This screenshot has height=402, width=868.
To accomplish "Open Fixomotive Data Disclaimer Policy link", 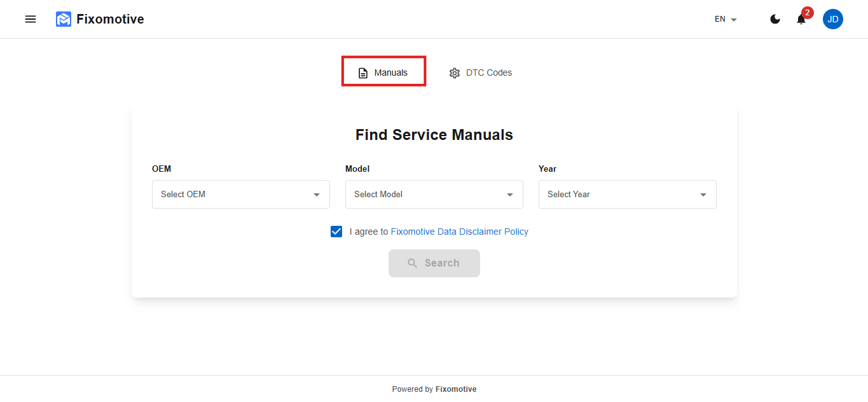I will click(459, 232).
